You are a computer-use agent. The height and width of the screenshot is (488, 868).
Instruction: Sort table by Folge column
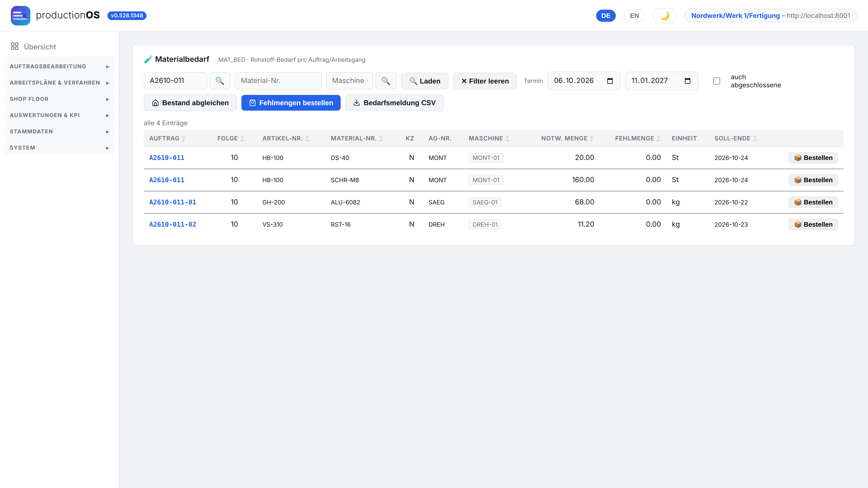pyautogui.click(x=231, y=139)
